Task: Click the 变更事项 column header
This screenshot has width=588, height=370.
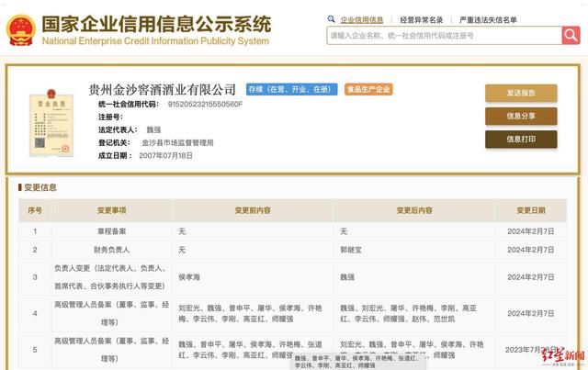Action: [x=111, y=210]
